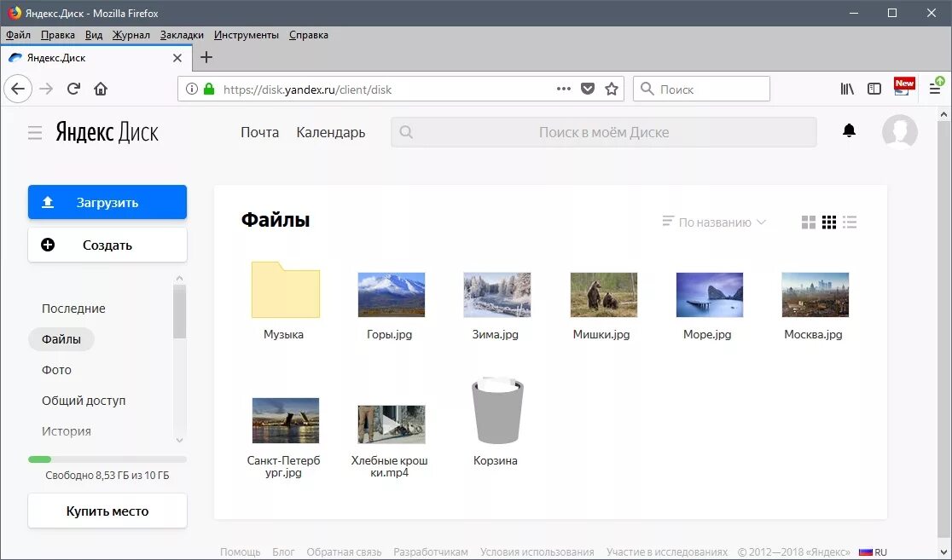Switch to list view of files

[x=849, y=222]
